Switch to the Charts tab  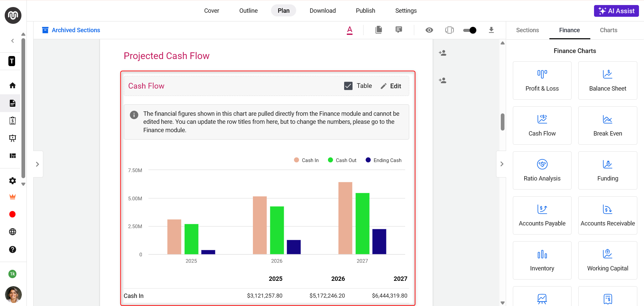608,30
